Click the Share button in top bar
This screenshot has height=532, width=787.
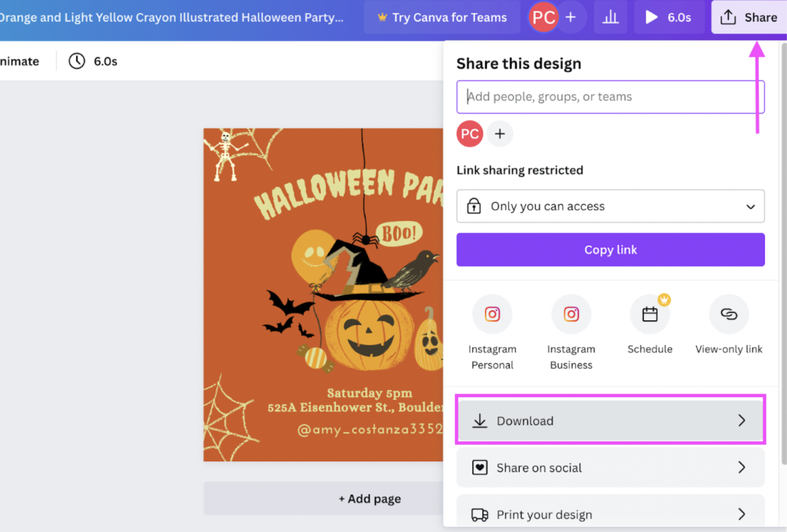pyautogui.click(x=749, y=17)
